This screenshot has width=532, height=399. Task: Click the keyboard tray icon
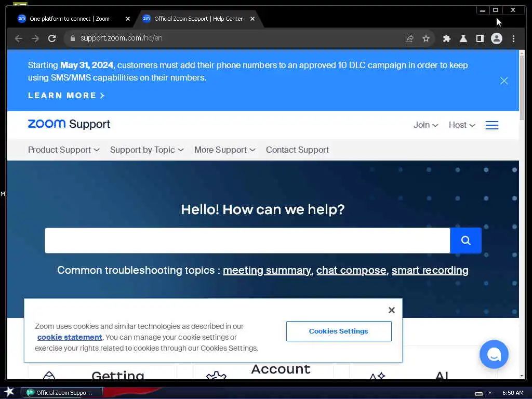(478, 393)
